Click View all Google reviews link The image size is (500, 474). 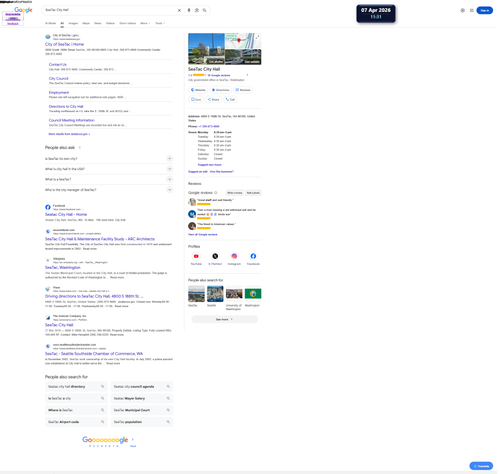point(203,234)
